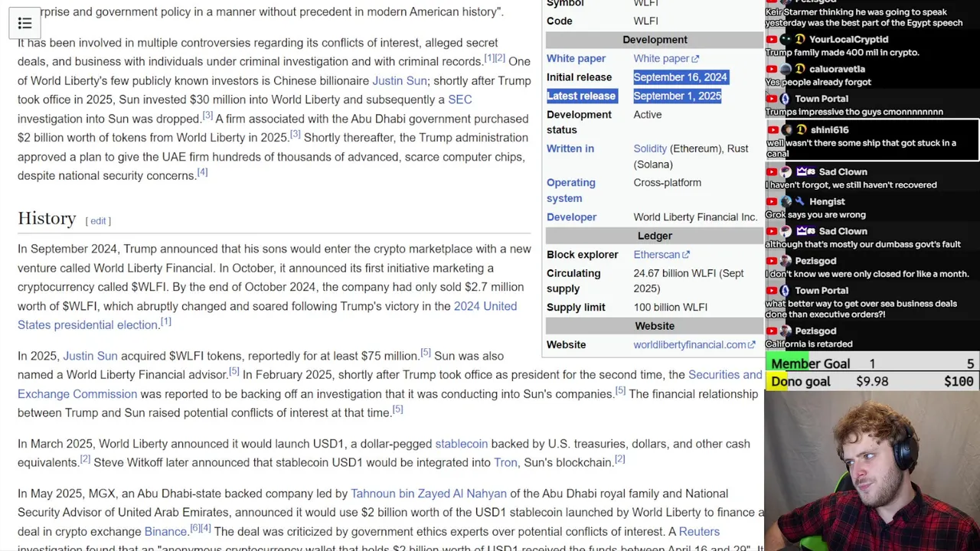Click external-link icon beside Etherscan

pos(685,255)
